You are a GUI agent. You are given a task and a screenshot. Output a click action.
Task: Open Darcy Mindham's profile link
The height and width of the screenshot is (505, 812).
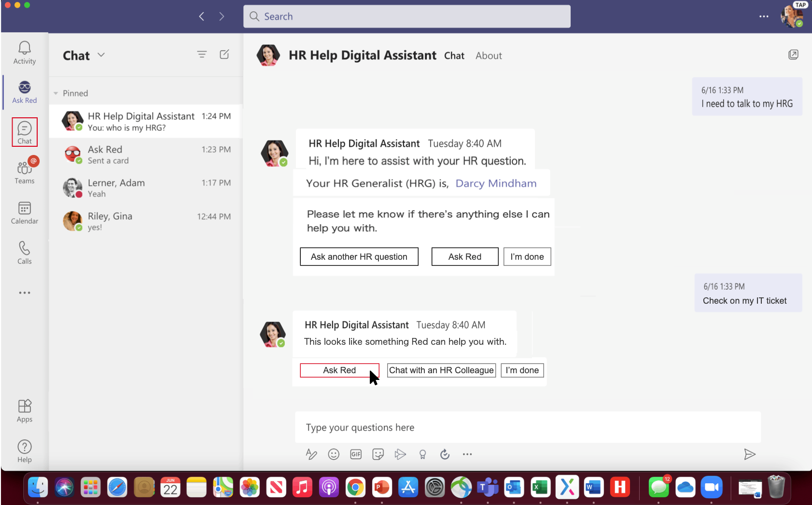(x=496, y=183)
